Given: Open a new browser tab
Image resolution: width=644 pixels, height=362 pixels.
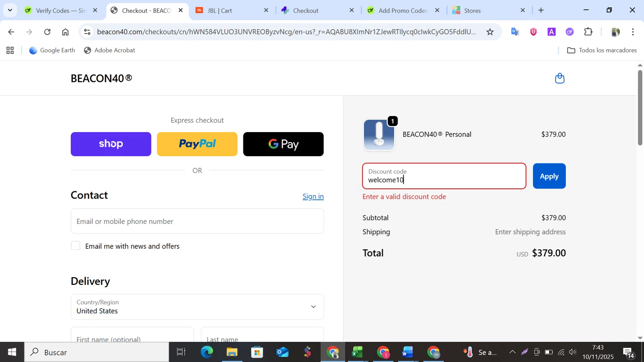Looking at the screenshot, I should (x=541, y=10).
